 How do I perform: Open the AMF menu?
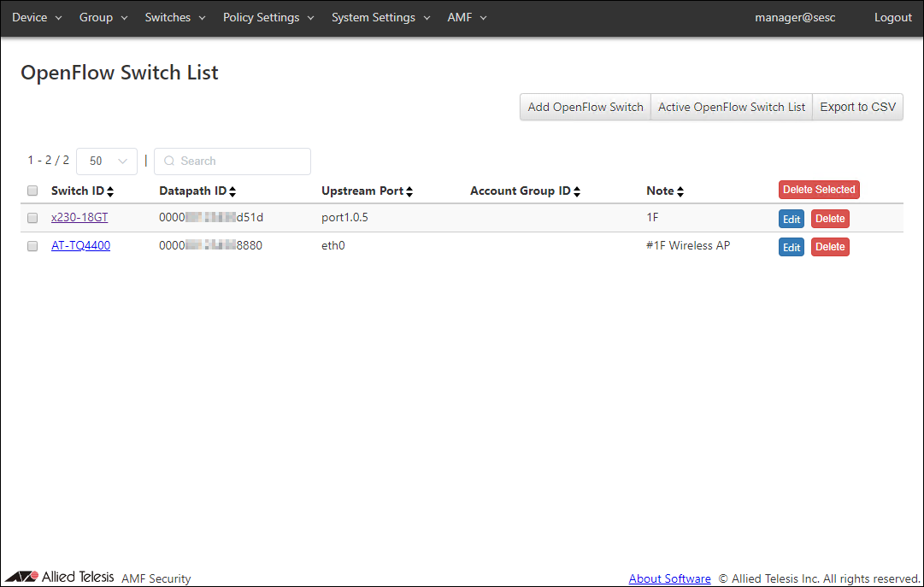467,18
